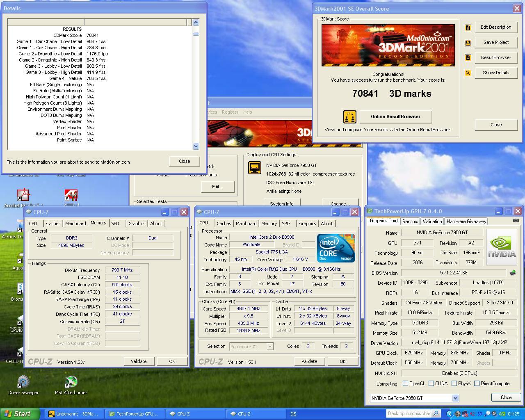Click the Edit Description icon in 3DMark

tap(468, 27)
